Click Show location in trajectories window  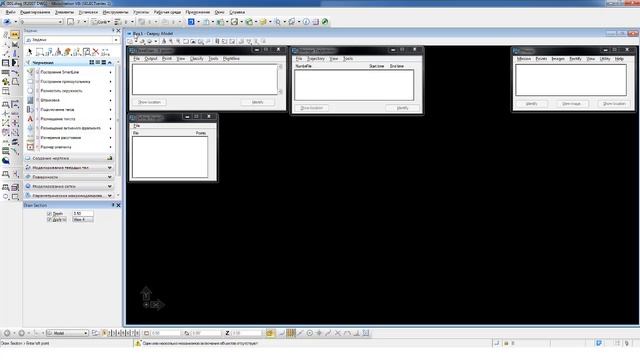tap(312, 108)
